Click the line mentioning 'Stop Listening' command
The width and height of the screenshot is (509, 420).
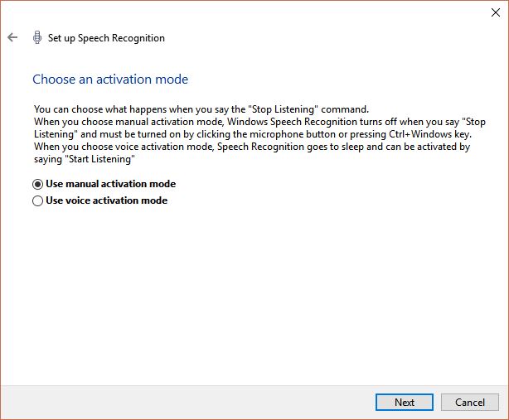coord(201,109)
